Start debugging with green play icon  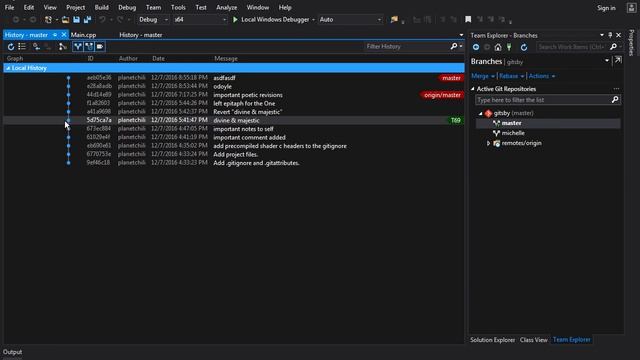[x=235, y=20]
